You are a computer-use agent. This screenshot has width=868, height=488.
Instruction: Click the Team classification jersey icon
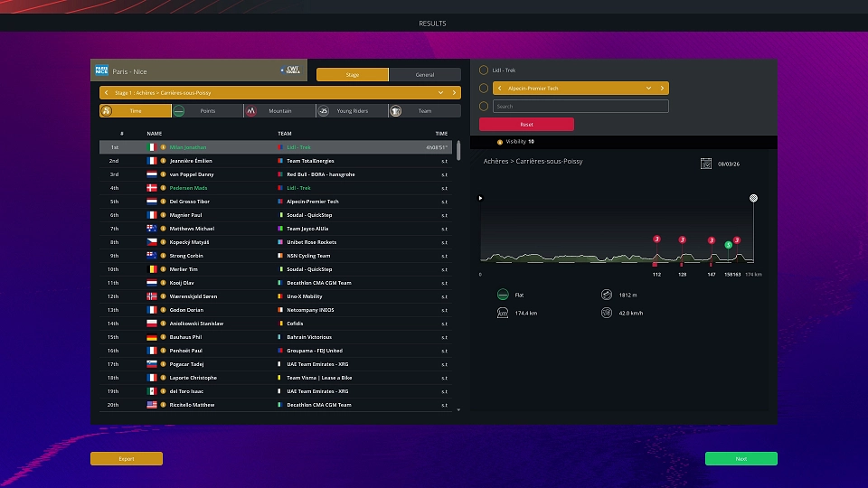pyautogui.click(x=395, y=110)
